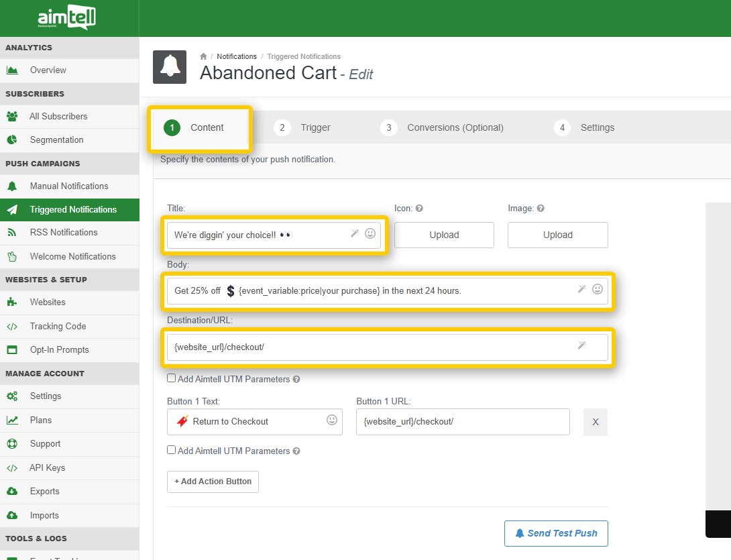Open Tracking Code page

(70, 327)
